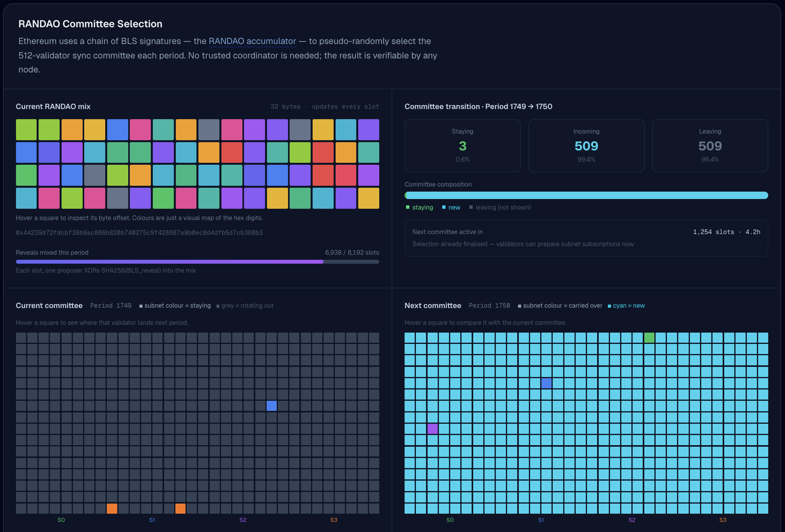Click 'subnet colour = carried over' legend label

pos(560,306)
